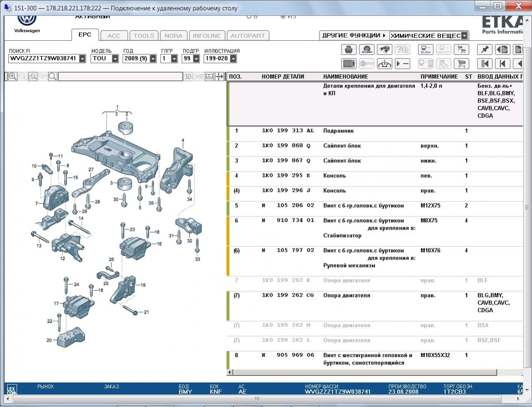Click the pane divider adjustment icon
The width and height of the screenshot is (532, 407).
click(219, 77)
